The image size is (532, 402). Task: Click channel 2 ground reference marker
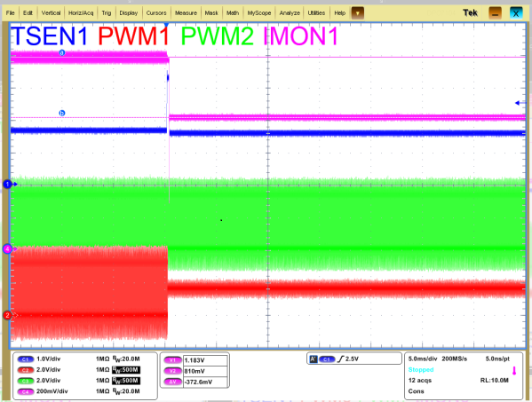point(8,315)
